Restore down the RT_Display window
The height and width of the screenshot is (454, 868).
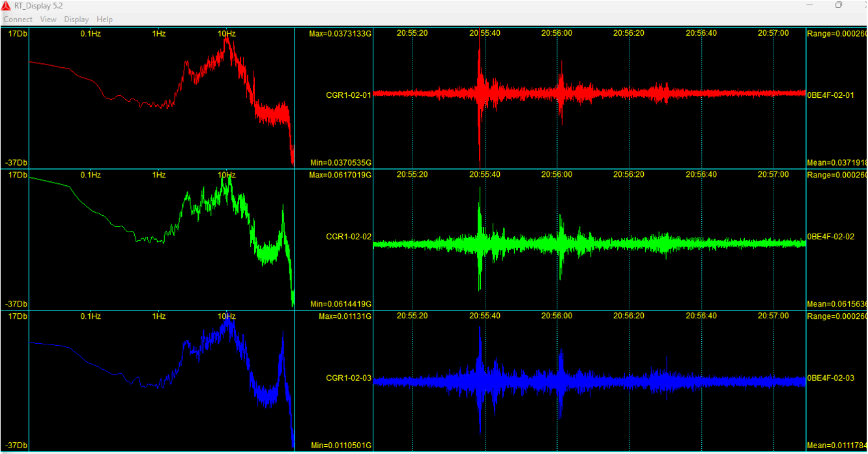coord(839,5)
